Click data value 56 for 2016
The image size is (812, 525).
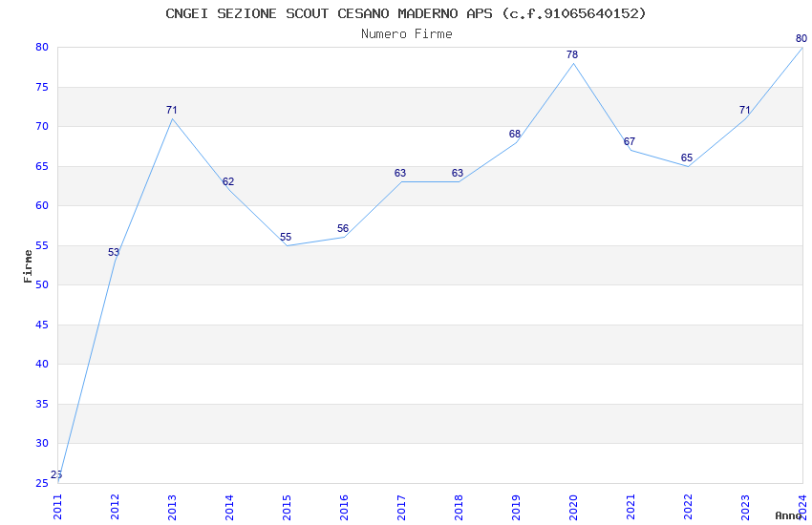[343, 228]
